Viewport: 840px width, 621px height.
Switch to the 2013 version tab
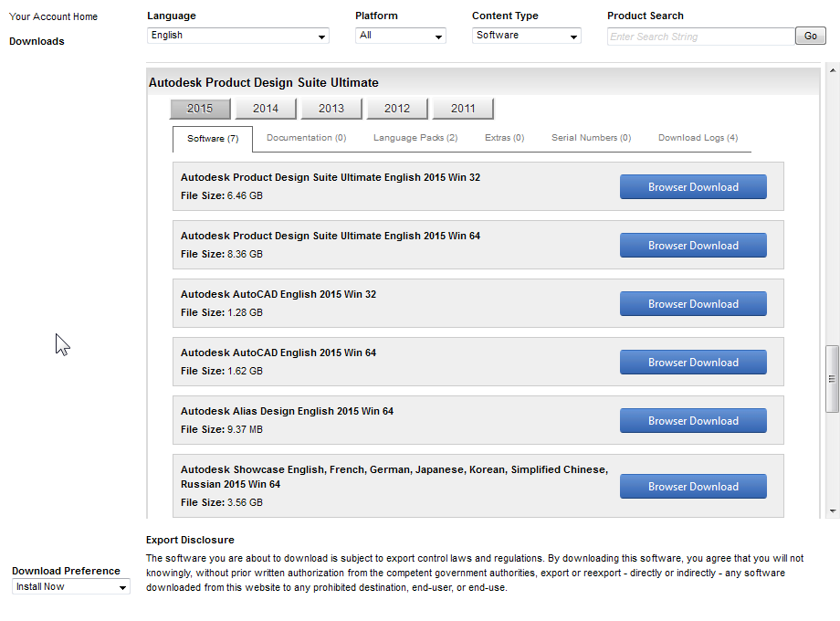tap(331, 109)
